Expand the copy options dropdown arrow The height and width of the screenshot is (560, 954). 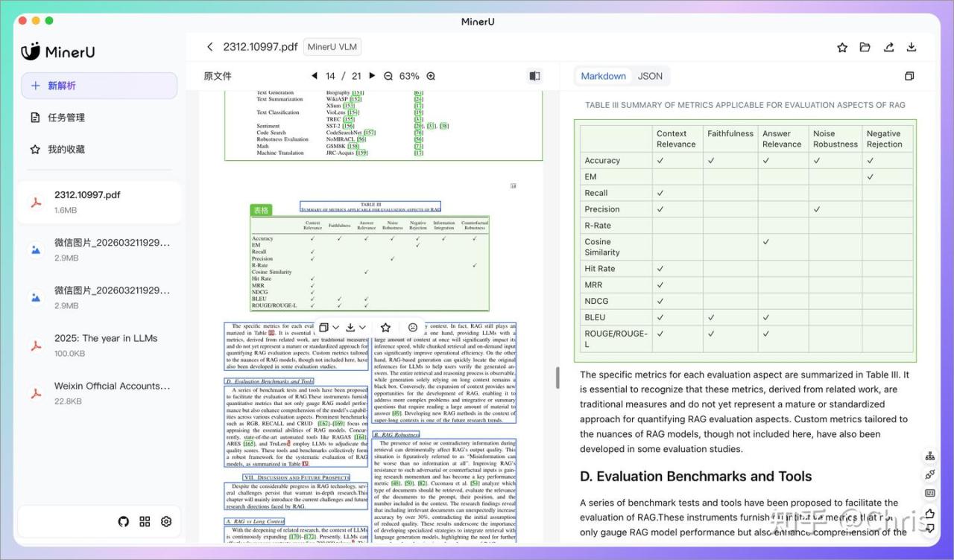point(335,327)
